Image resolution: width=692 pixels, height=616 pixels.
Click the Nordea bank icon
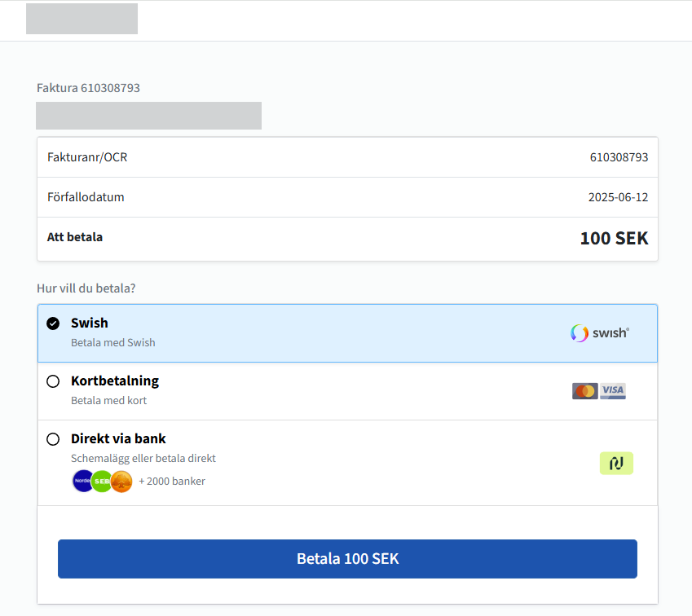(x=82, y=481)
